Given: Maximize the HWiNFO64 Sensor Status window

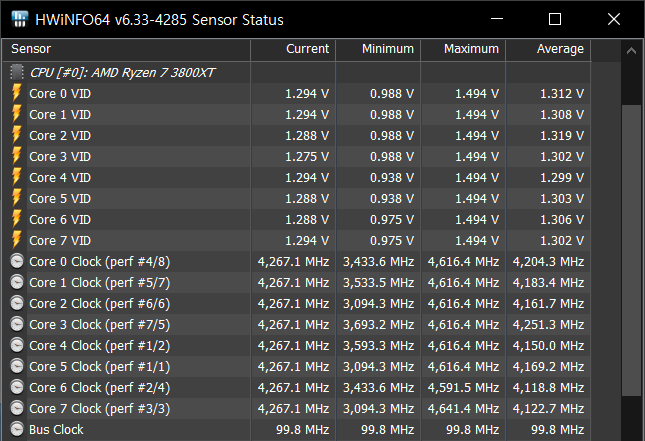Looking at the screenshot, I should coord(555,19).
